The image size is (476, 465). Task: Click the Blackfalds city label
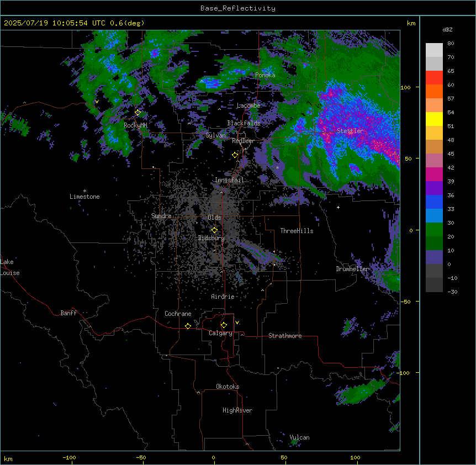pos(244,123)
